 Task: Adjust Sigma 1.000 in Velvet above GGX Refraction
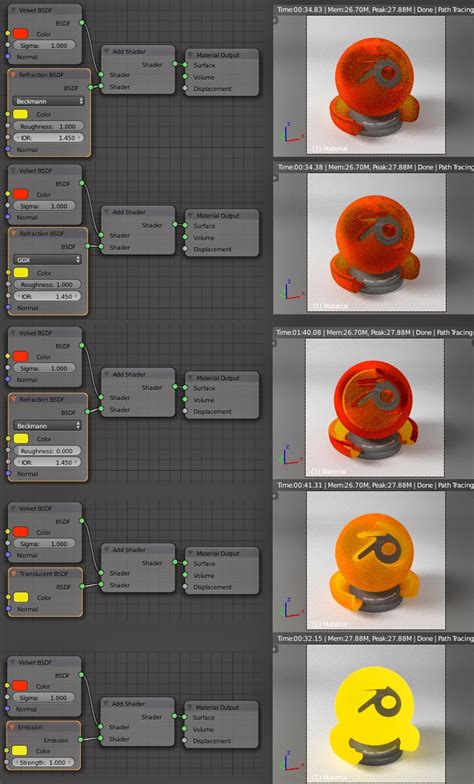[44, 206]
